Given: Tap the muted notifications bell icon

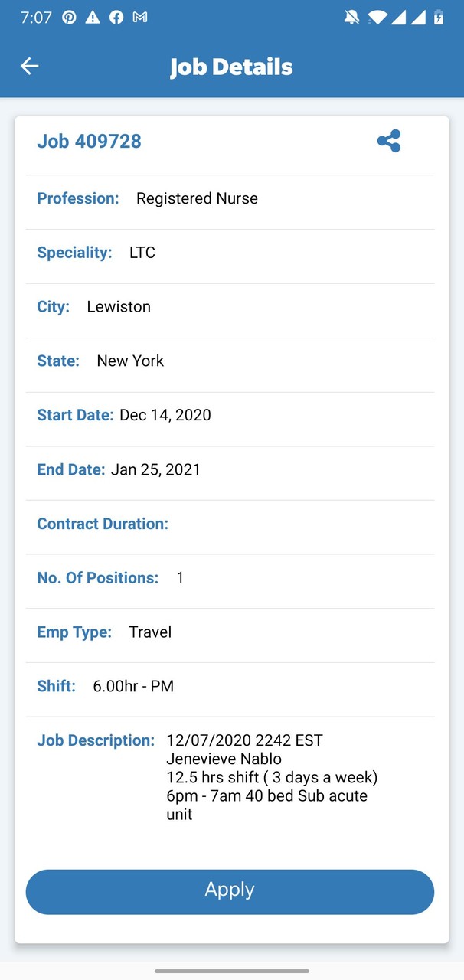Looking at the screenshot, I should [351, 17].
